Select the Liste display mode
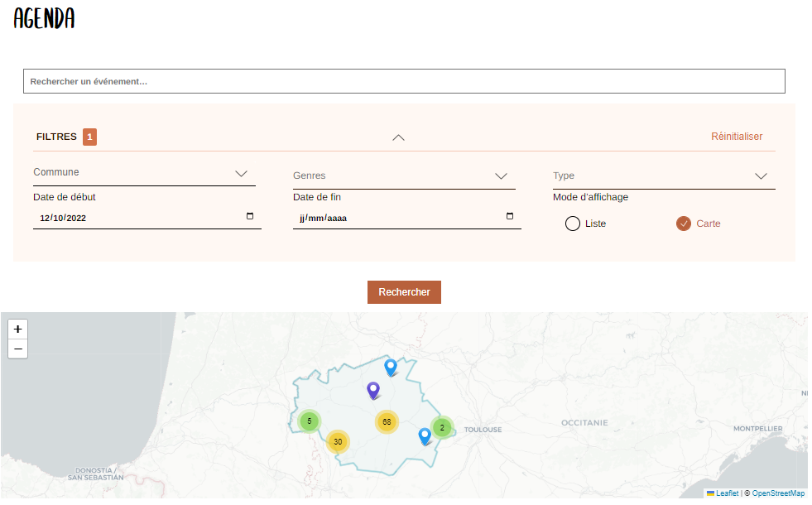This screenshot has width=812, height=505. click(573, 224)
